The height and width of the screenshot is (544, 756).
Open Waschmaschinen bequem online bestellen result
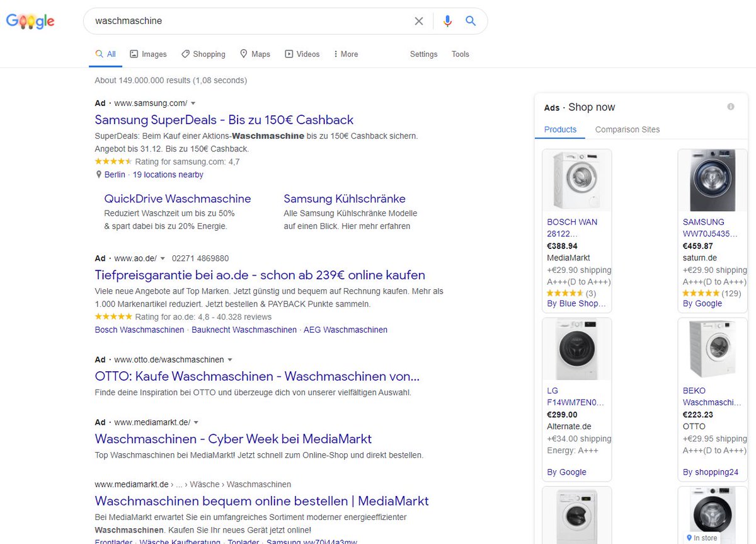tap(261, 501)
